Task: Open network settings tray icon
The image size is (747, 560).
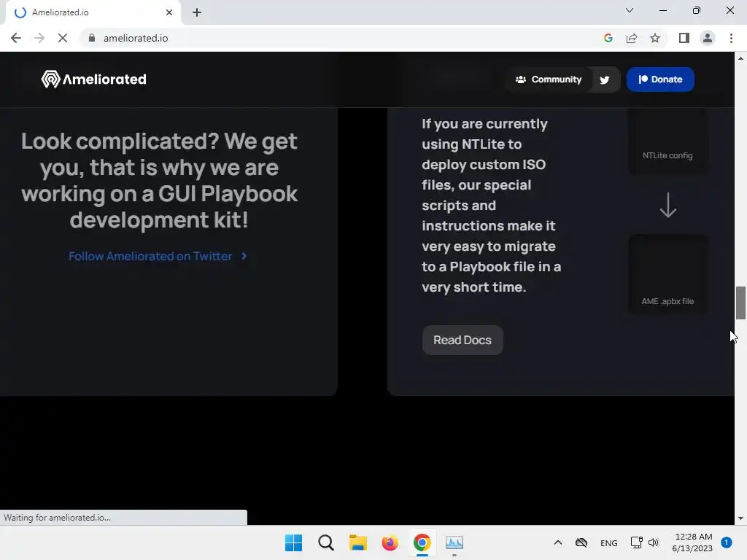Action: click(636, 542)
